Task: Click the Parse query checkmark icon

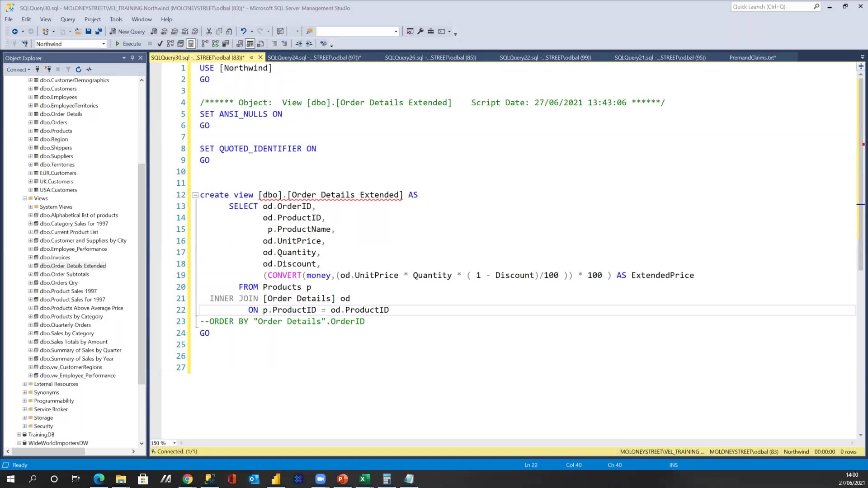Action: click(x=160, y=43)
